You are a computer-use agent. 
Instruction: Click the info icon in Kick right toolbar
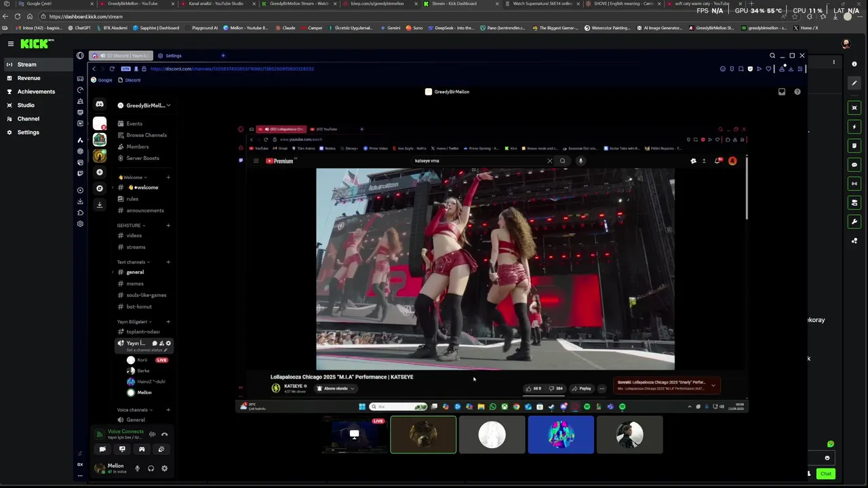(854, 64)
